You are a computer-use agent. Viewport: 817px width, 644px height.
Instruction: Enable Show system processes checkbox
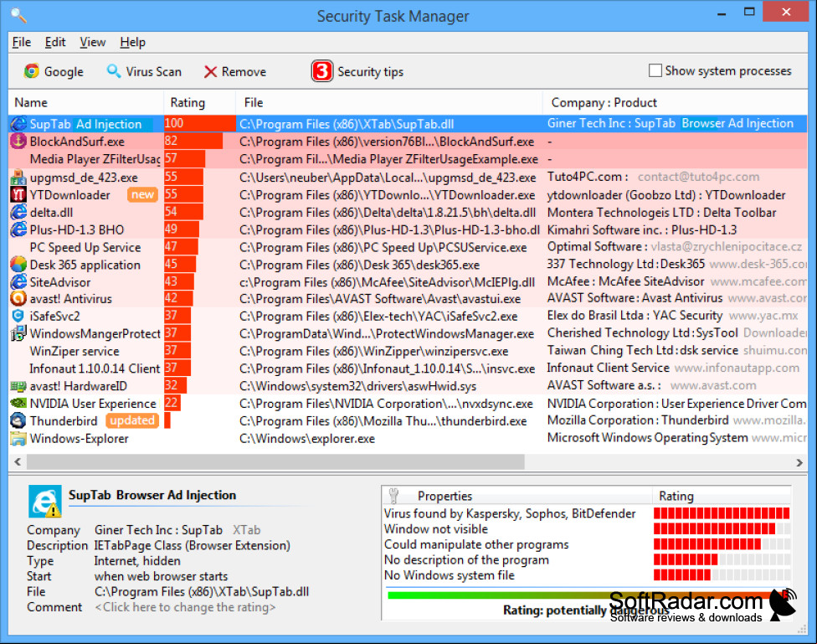655,70
